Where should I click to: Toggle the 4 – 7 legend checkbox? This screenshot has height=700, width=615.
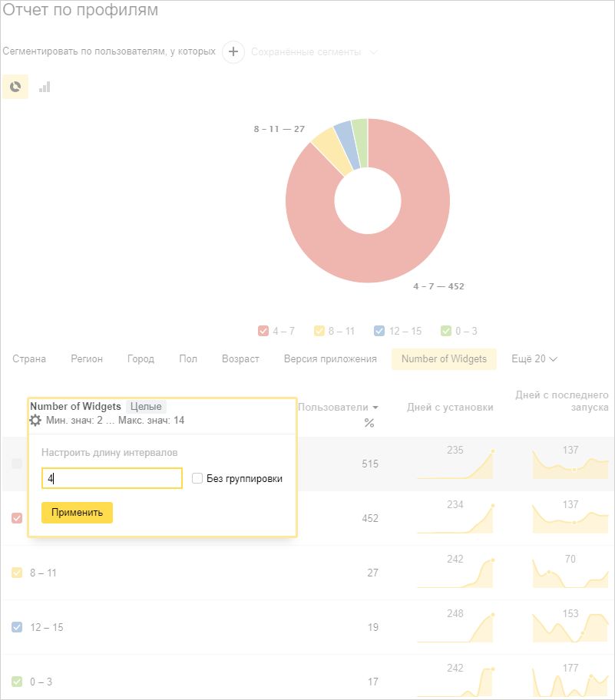tap(263, 331)
